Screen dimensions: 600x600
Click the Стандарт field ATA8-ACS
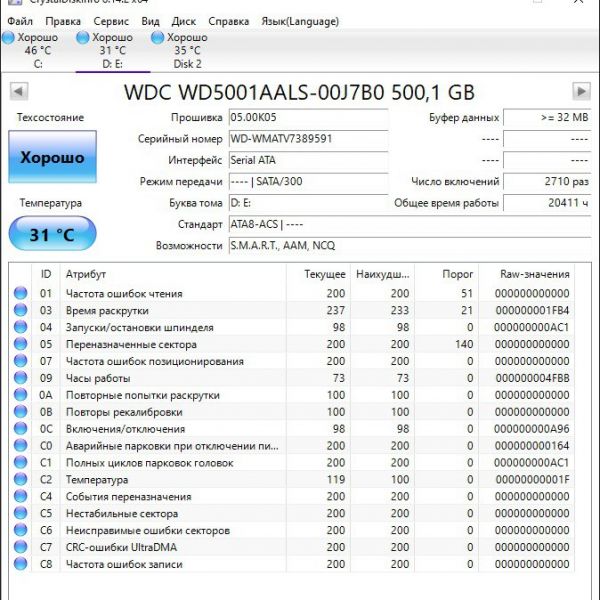(x=410, y=224)
